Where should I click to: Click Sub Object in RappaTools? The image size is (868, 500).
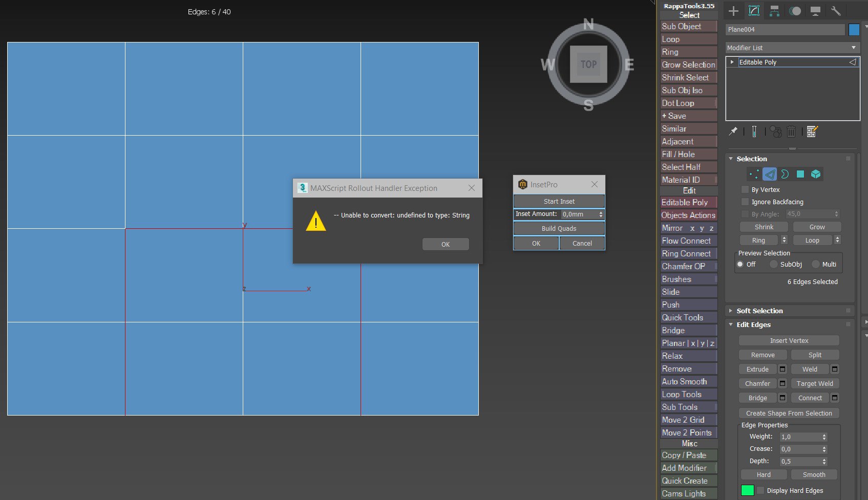pyautogui.click(x=688, y=27)
